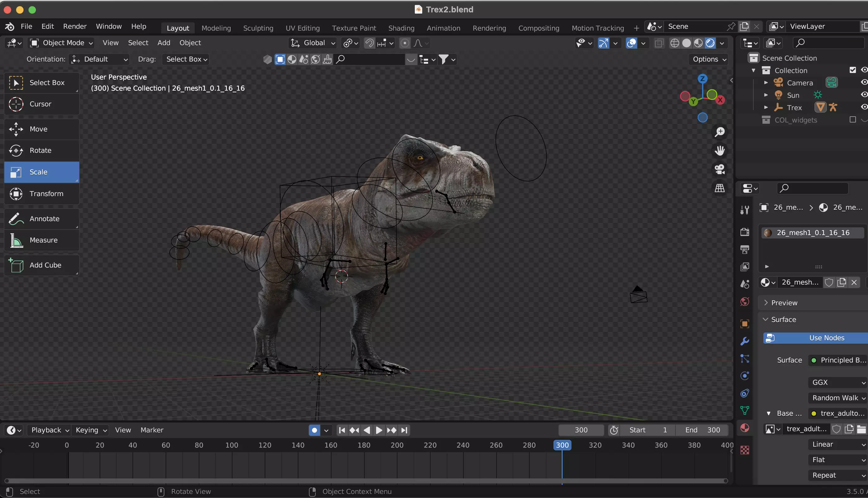This screenshot has height=498, width=868.
Task: Choose the Add Cube tool
Action: pos(41,265)
